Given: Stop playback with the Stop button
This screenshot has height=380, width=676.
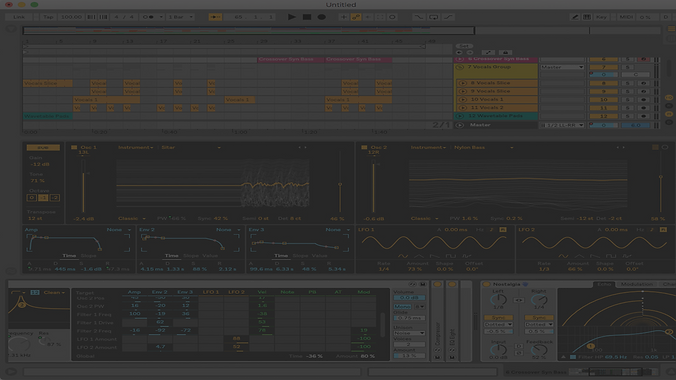Looking at the screenshot, I should (307, 17).
